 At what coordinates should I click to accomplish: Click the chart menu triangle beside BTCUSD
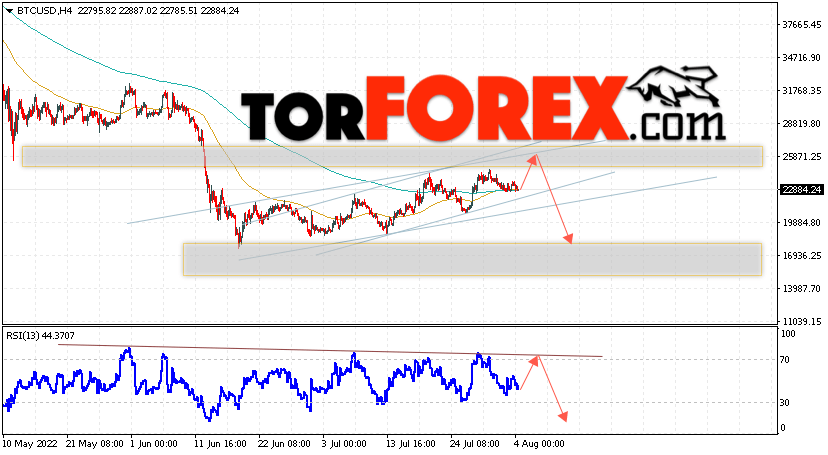pyautogui.click(x=10, y=11)
